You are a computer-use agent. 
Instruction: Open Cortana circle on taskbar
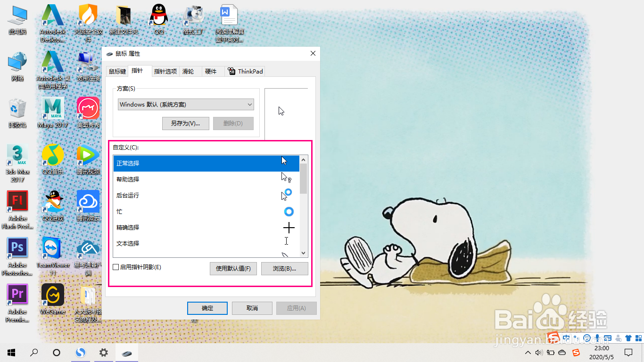click(57, 353)
